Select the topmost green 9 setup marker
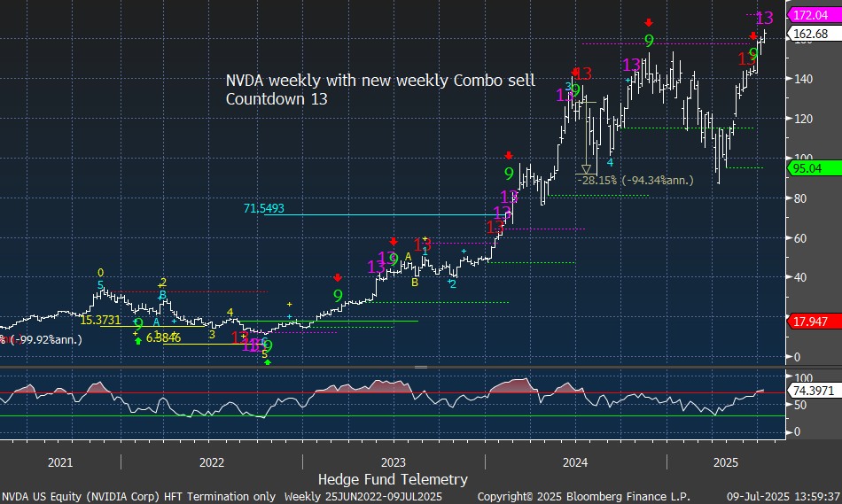Viewport: 842px width, 504px height. point(649,40)
